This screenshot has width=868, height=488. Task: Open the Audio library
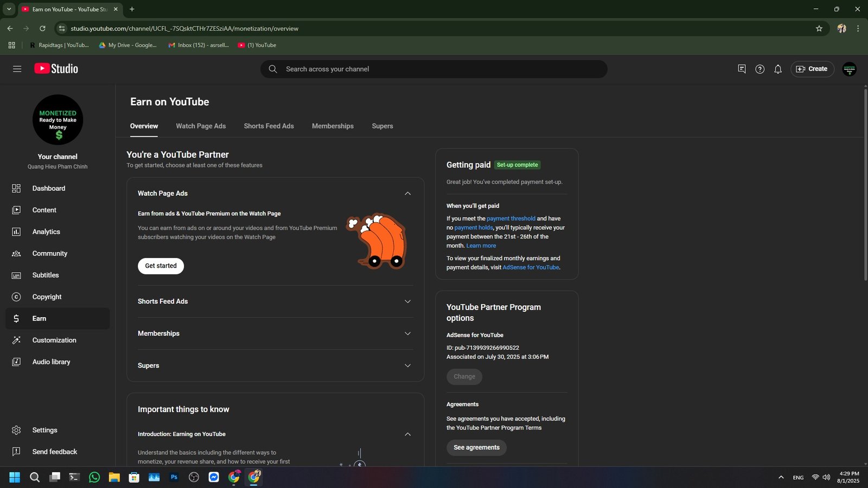[58, 362]
